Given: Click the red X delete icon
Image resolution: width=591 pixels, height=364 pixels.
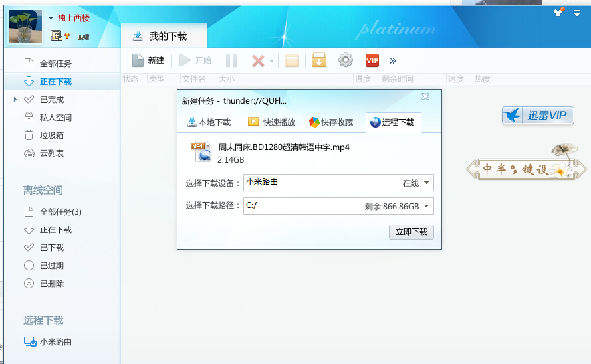Looking at the screenshot, I should point(258,61).
